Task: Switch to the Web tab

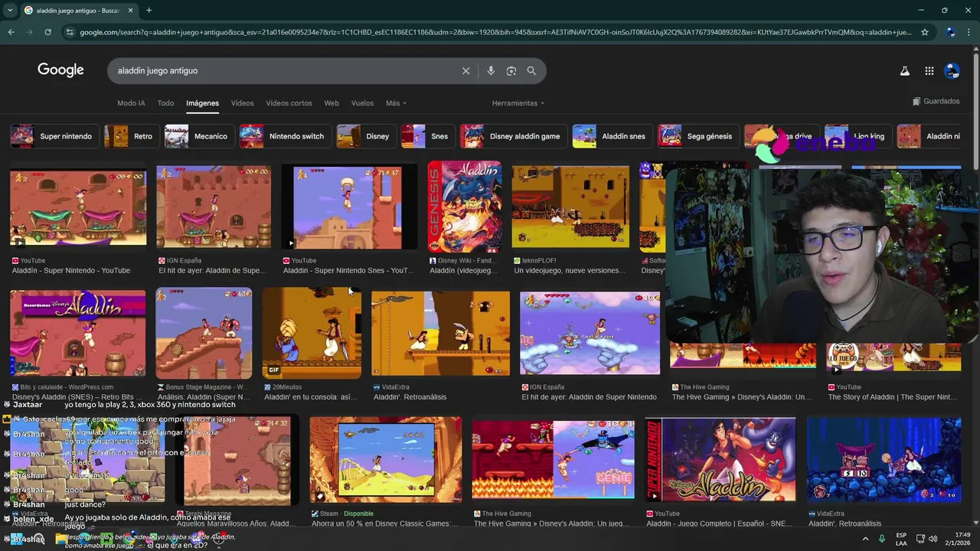Action: click(x=332, y=103)
